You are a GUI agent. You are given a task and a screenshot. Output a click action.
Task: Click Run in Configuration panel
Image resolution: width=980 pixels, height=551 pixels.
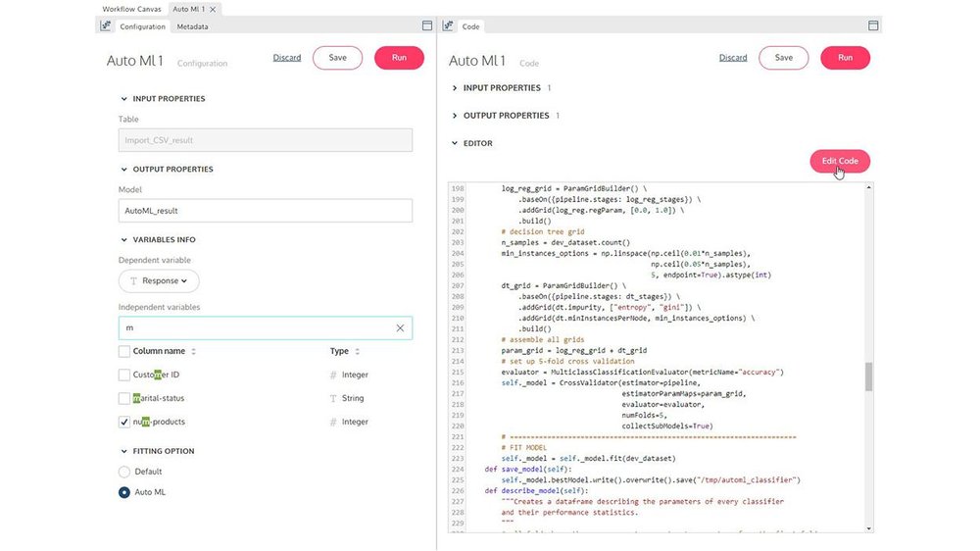tap(400, 58)
